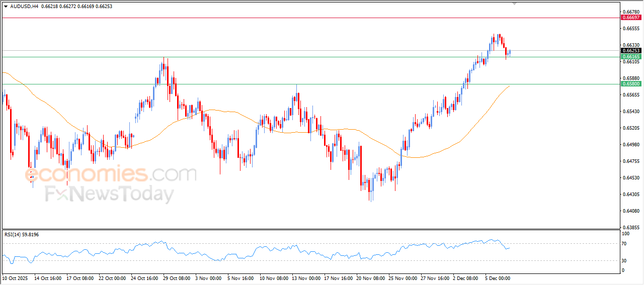Image resolution: width=644 pixels, height=285 pixels.
Task: Click the green 0.66165 price level label
Action: [x=631, y=57]
